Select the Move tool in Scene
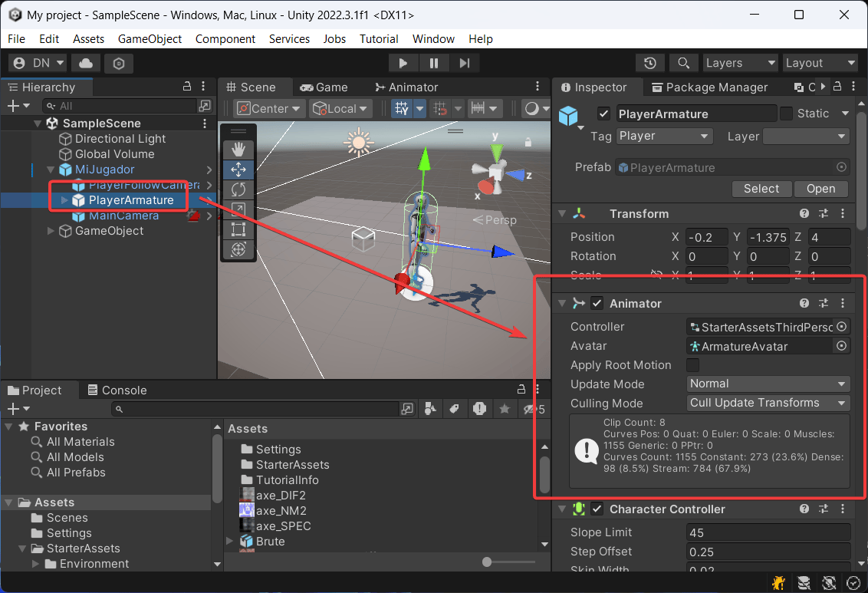 tap(238, 170)
